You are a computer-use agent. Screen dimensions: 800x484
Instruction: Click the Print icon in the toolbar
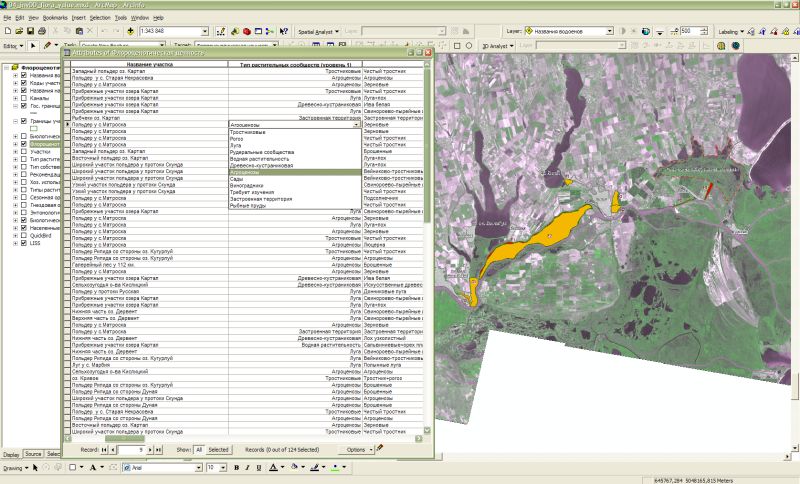click(42, 31)
